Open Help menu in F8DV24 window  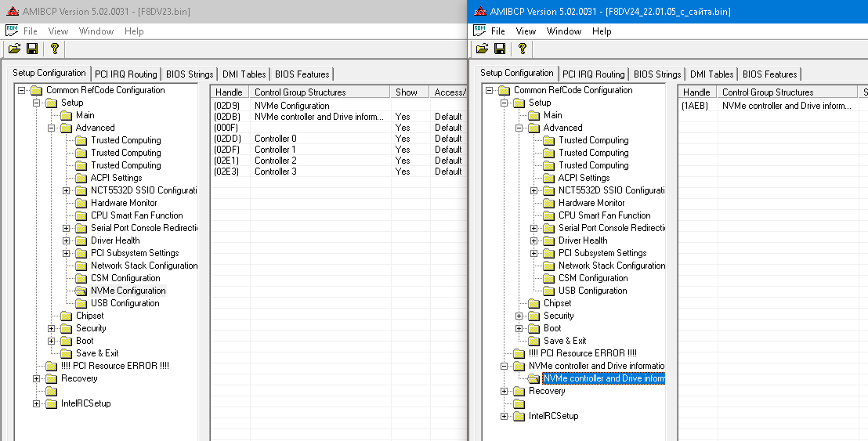click(602, 31)
